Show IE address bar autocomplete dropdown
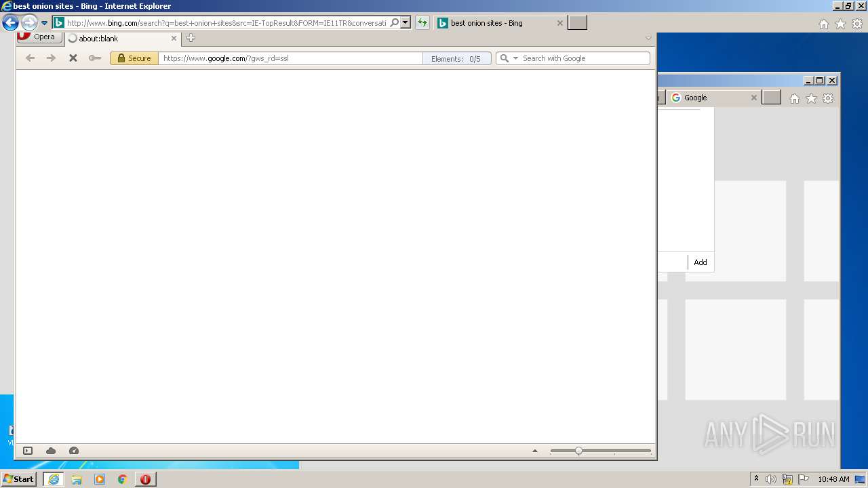 (x=406, y=23)
